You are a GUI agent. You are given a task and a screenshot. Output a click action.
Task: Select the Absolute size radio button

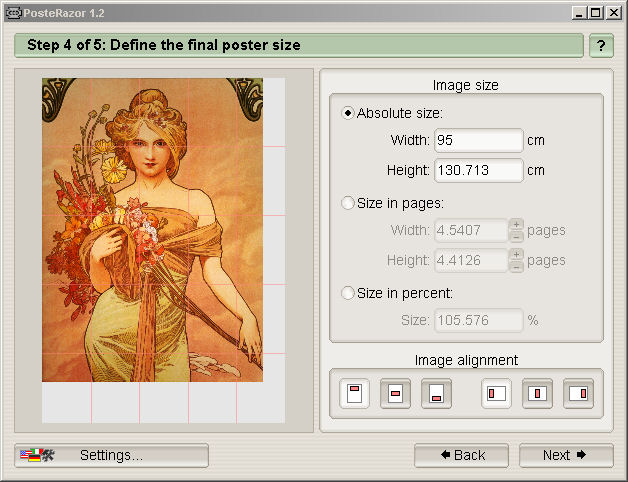348,113
